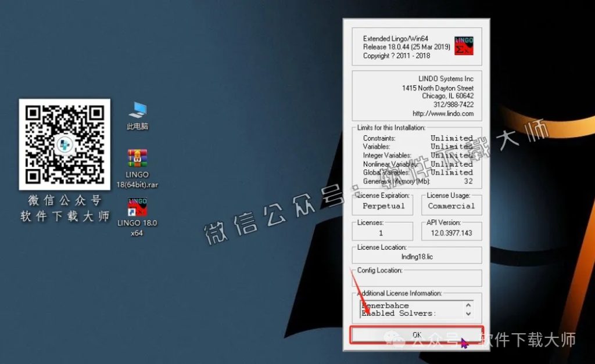Click the license info scroll up arrow
The image size is (595, 364).
coord(468,305)
